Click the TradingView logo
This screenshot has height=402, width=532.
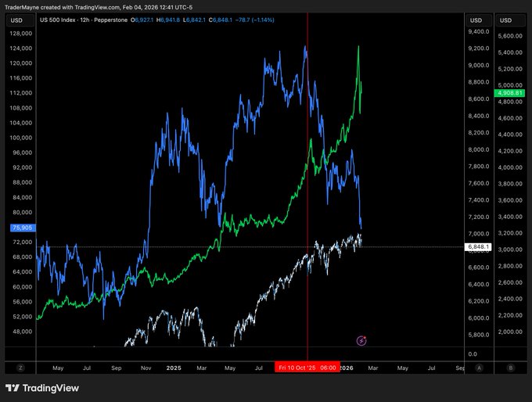click(44, 387)
